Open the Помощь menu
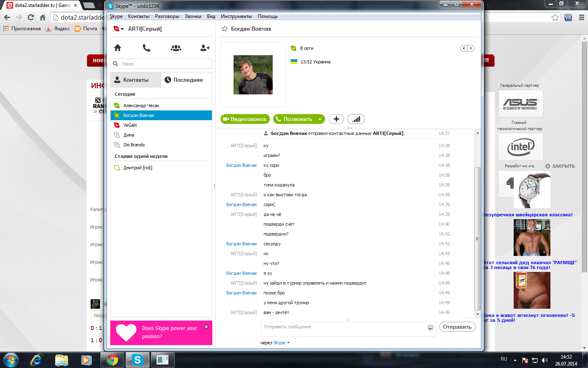 tap(267, 16)
